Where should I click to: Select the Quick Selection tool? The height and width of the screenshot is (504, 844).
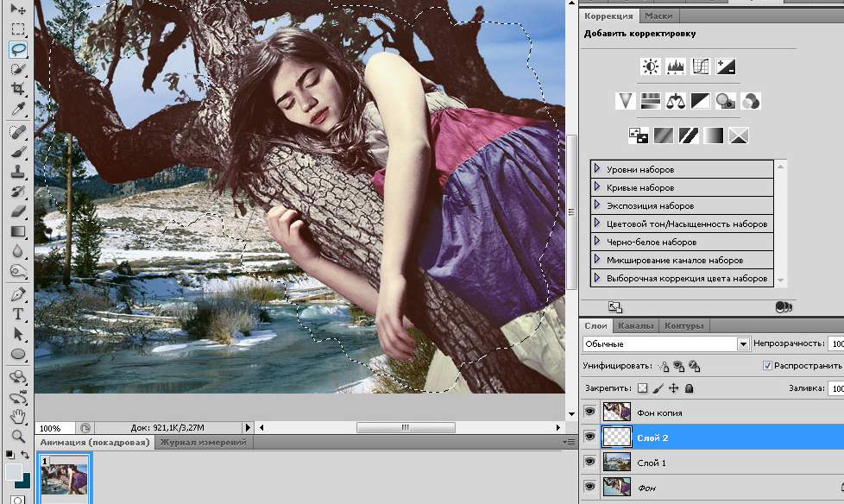pos(18,69)
